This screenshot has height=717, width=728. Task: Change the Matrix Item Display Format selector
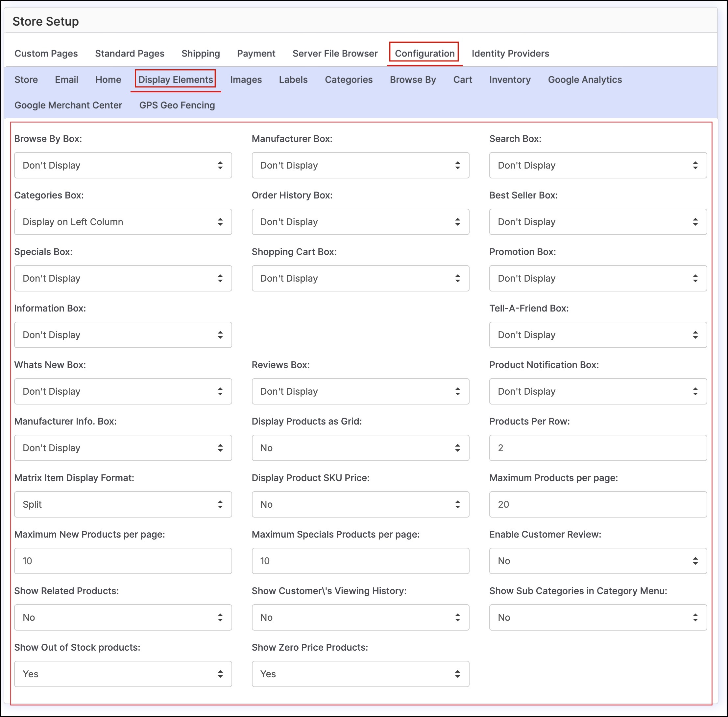123,504
